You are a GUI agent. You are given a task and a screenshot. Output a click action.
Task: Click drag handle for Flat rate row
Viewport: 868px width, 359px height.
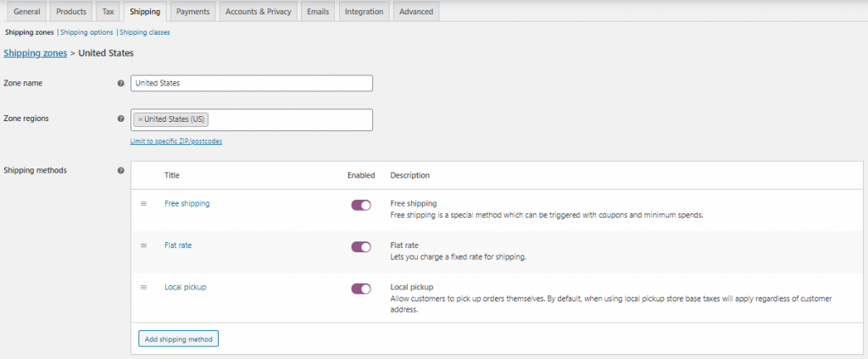(x=143, y=246)
